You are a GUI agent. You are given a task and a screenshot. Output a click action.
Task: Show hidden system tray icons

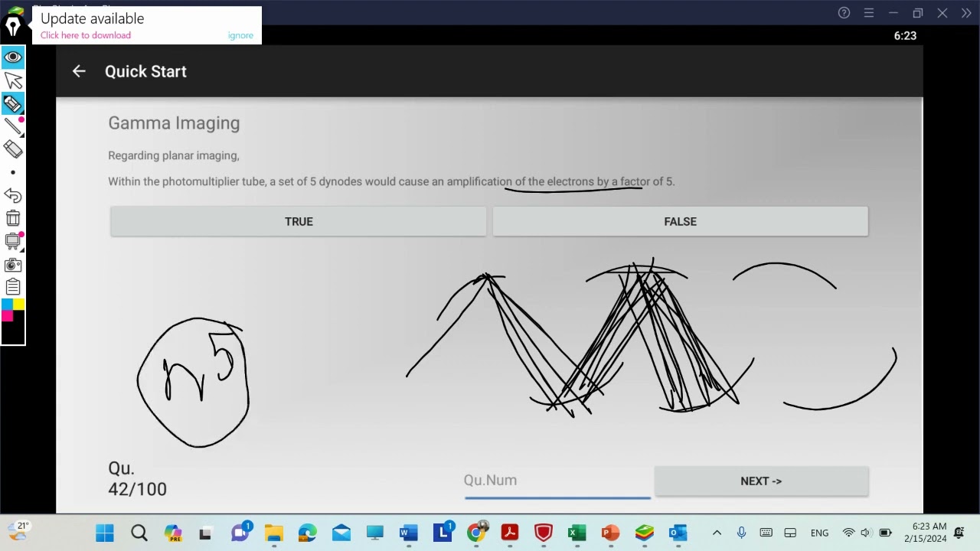(x=717, y=533)
